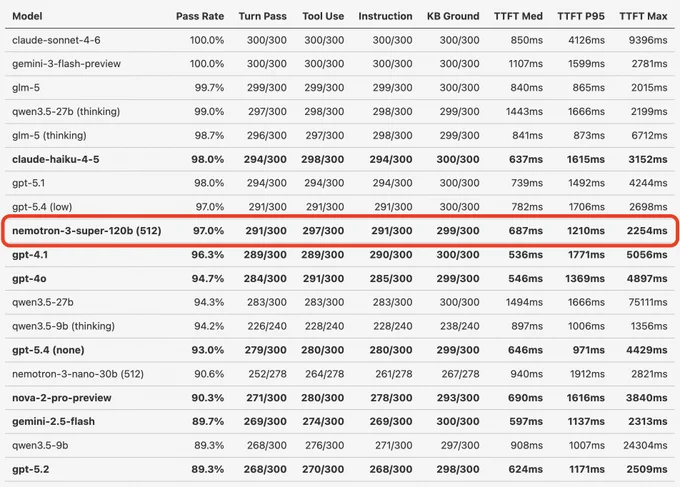Viewport: 680px width, 487px height.
Task: Click the gpt-4o model name
Action: pyautogui.click(x=29, y=278)
